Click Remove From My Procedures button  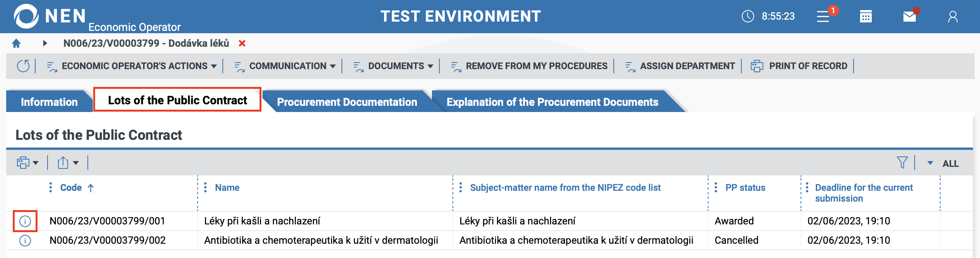(529, 66)
